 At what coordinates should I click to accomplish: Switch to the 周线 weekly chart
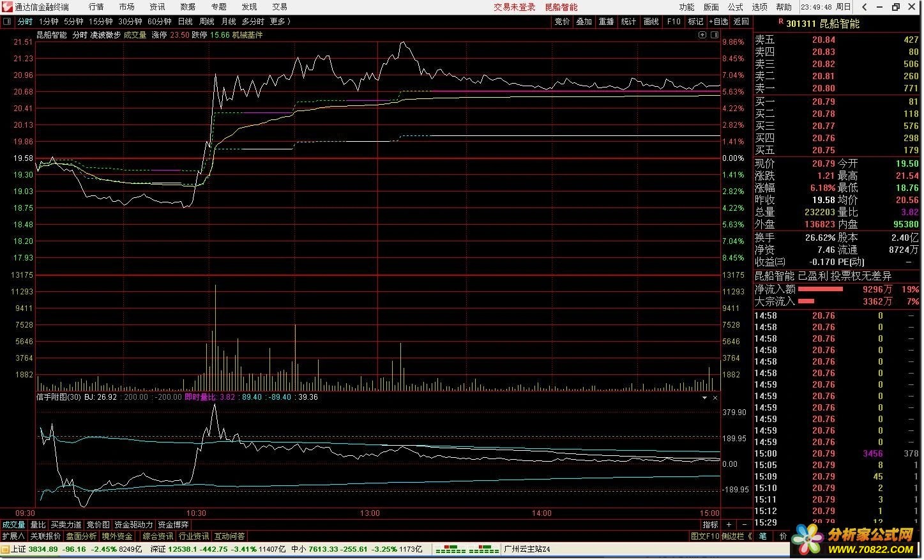click(207, 22)
